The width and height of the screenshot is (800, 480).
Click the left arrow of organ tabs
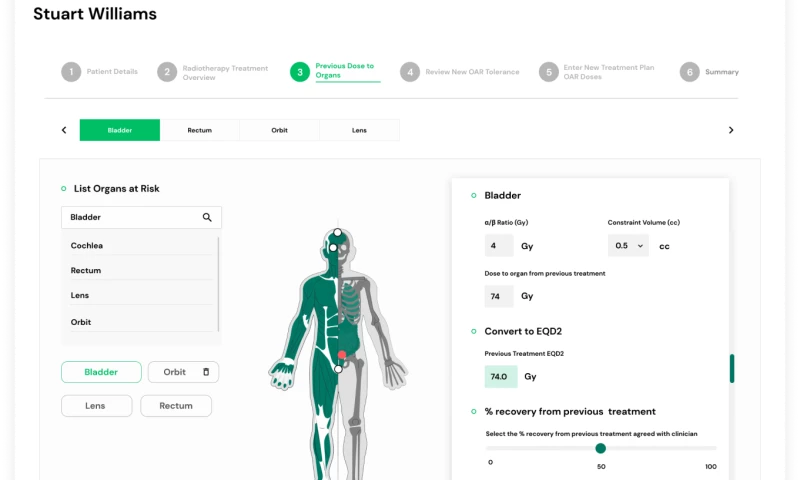pos(64,130)
